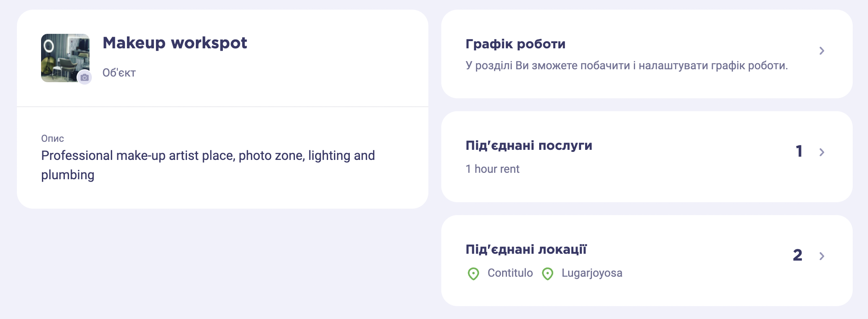The height and width of the screenshot is (319, 868).
Task: Open the Під'єднані послуги heading
Action: click(529, 145)
